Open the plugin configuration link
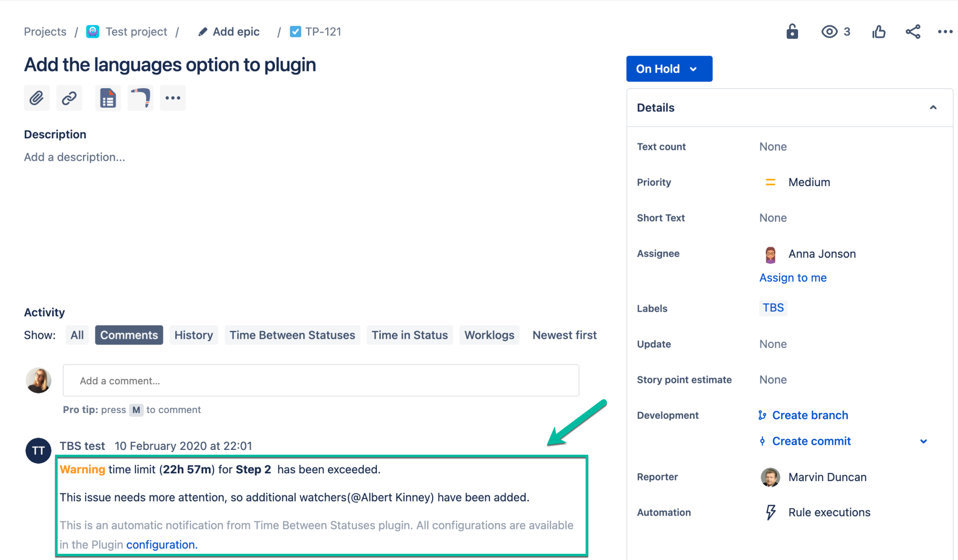The image size is (958, 560). tap(160, 544)
